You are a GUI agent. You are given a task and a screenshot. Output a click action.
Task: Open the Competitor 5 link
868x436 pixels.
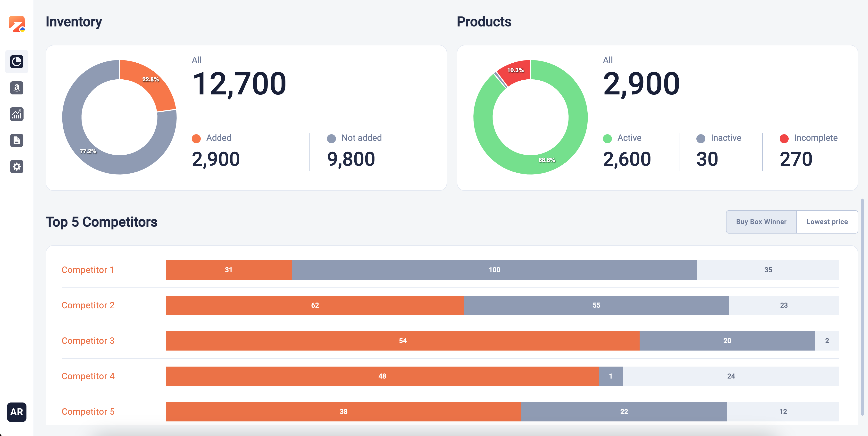pos(88,411)
